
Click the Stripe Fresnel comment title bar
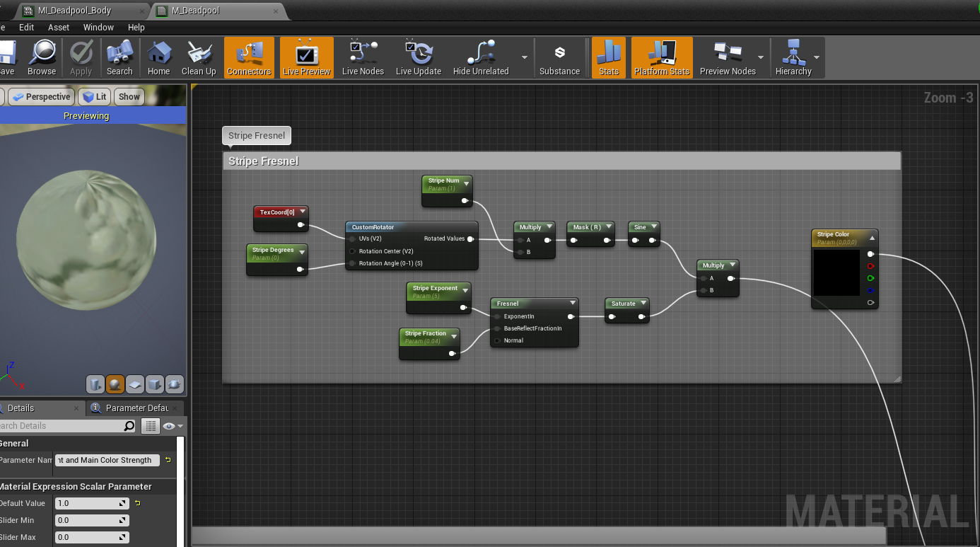(x=562, y=161)
